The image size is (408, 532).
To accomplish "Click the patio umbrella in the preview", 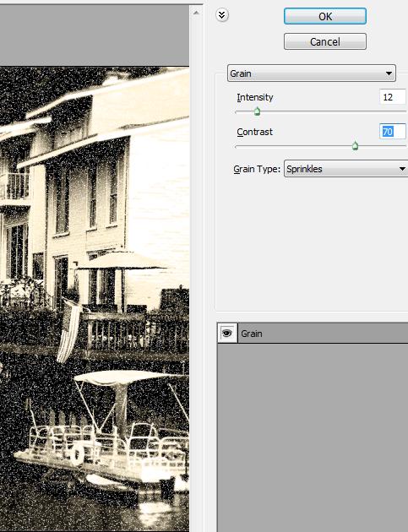I will (121, 261).
